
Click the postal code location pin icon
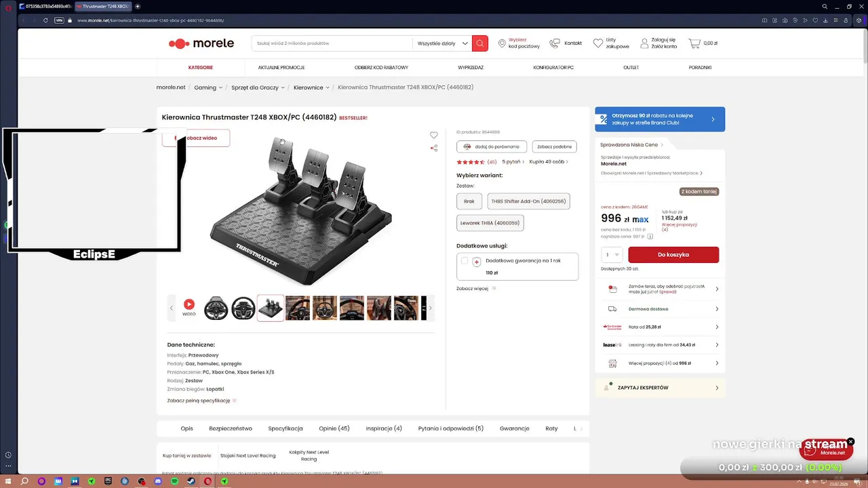pos(502,43)
